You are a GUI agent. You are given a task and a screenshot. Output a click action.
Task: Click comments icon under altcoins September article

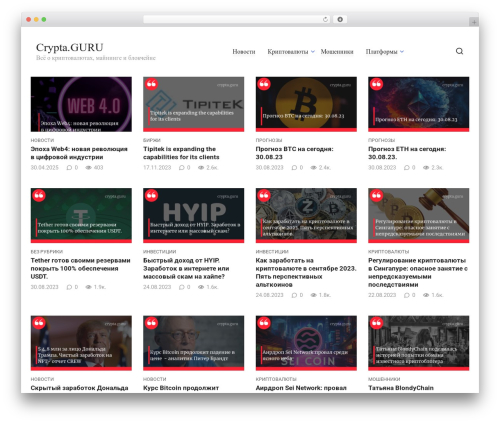[x=294, y=295]
